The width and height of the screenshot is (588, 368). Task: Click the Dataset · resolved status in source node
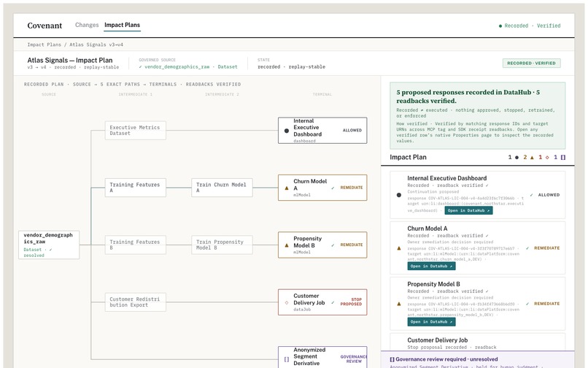coord(37,253)
